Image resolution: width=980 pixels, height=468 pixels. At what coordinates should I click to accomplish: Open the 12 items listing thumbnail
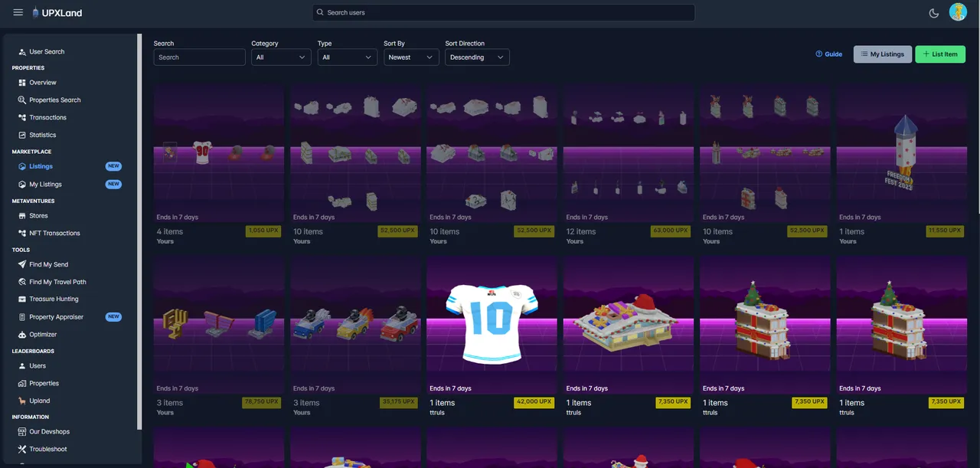pyautogui.click(x=629, y=154)
